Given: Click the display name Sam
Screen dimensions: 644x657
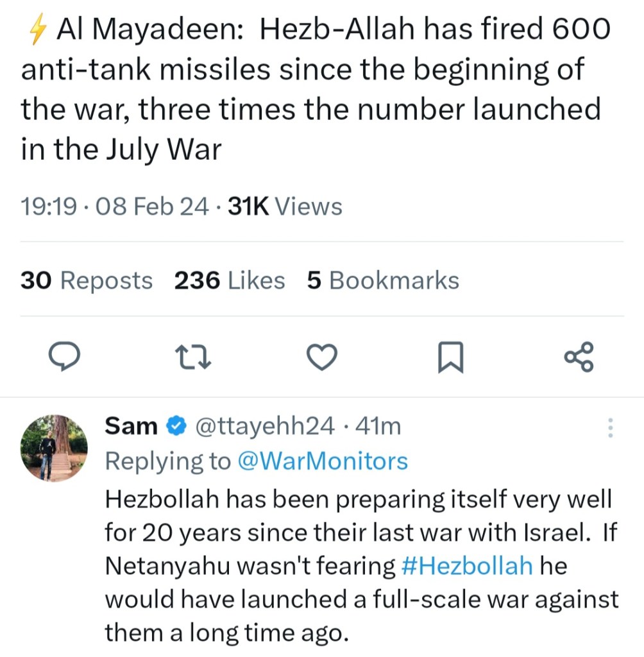Looking at the screenshot, I should click(131, 426).
